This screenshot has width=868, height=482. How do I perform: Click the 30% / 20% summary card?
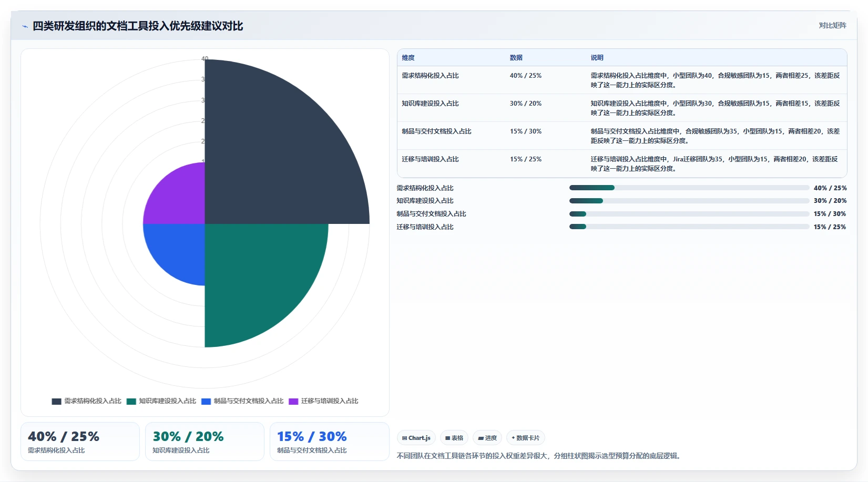[205, 442]
